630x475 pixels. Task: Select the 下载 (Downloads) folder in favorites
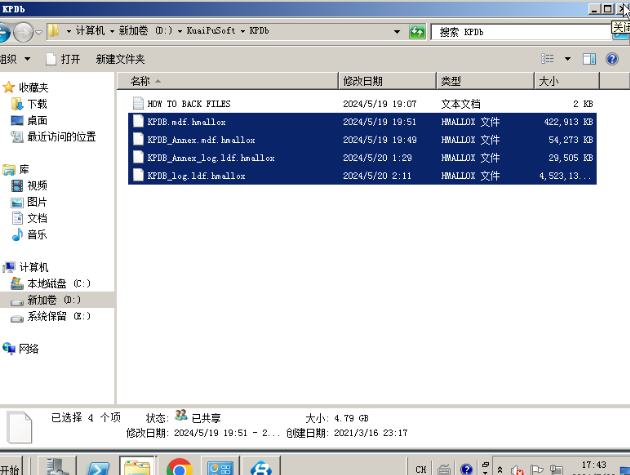tap(36, 104)
